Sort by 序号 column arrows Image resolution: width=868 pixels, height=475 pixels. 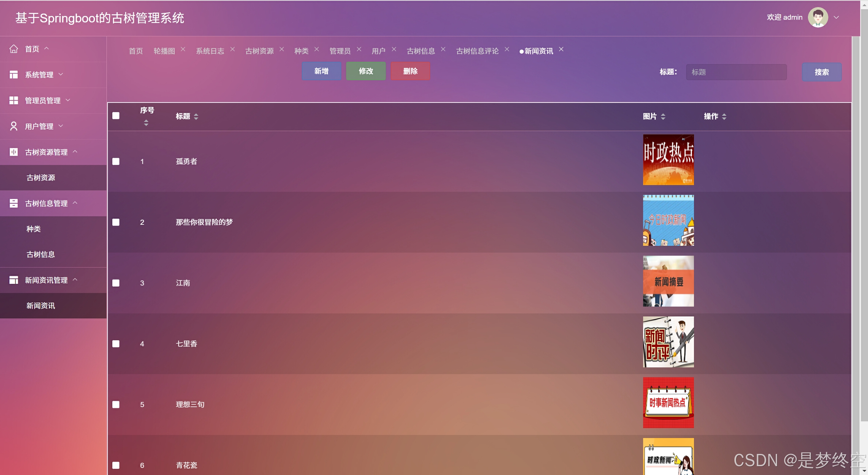pyautogui.click(x=146, y=123)
